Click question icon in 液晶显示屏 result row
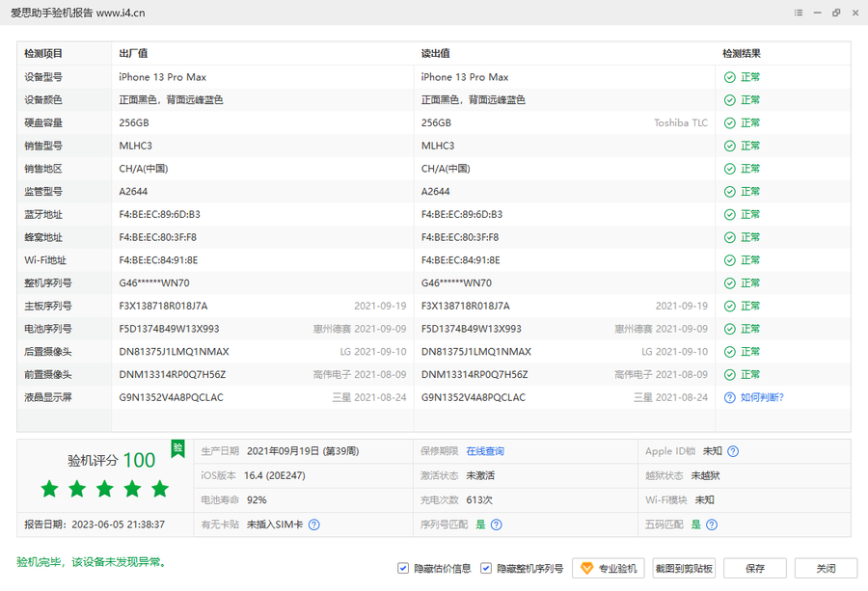Image resolution: width=868 pixels, height=591 pixels. coord(730,397)
